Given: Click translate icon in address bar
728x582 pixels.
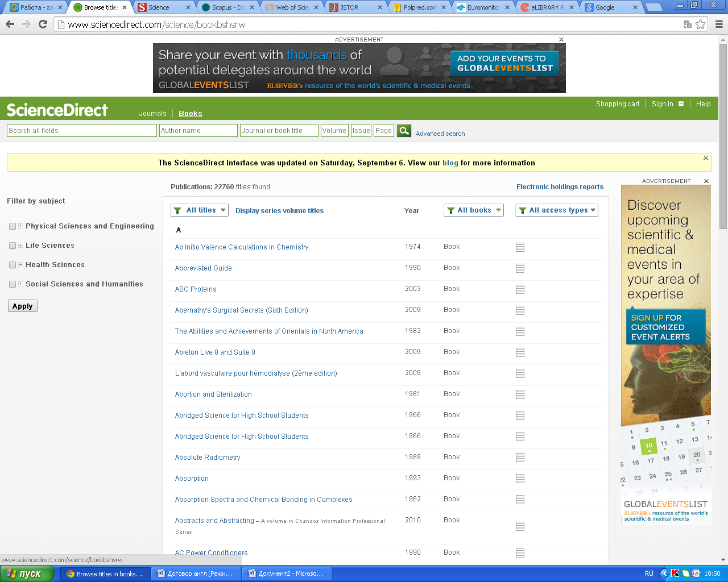Looking at the screenshot, I should (x=688, y=24).
